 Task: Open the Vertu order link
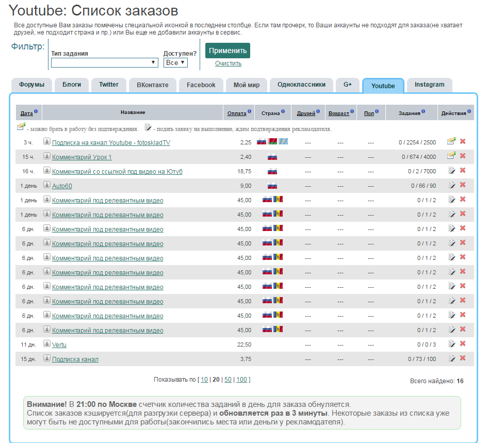pyautogui.click(x=59, y=344)
